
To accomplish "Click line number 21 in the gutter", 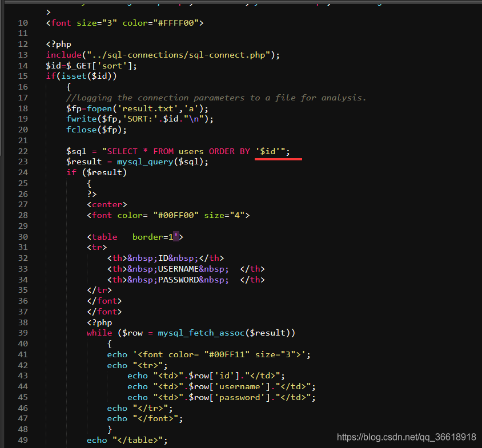I will 23,141.
